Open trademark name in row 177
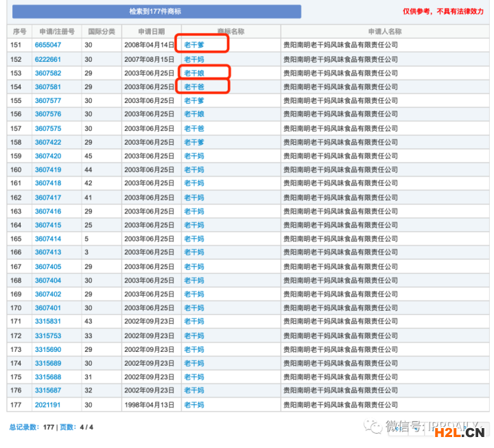Screen dimensions: 494x448 click(194, 405)
